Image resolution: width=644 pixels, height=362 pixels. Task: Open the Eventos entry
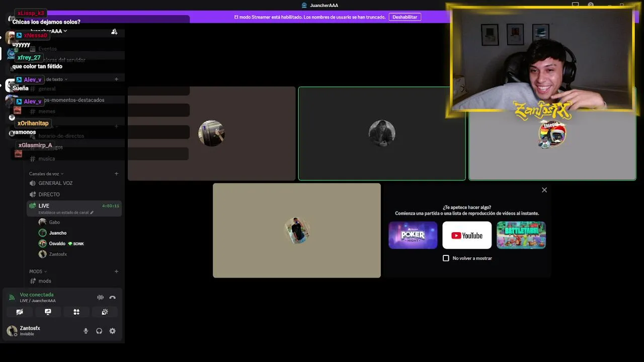[x=47, y=49]
